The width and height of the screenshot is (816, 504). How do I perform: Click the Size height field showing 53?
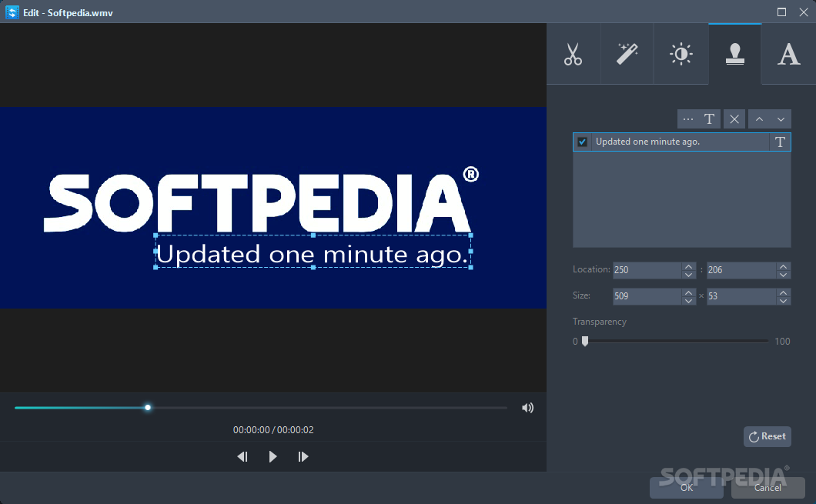pyautogui.click(x=741, y=296)
